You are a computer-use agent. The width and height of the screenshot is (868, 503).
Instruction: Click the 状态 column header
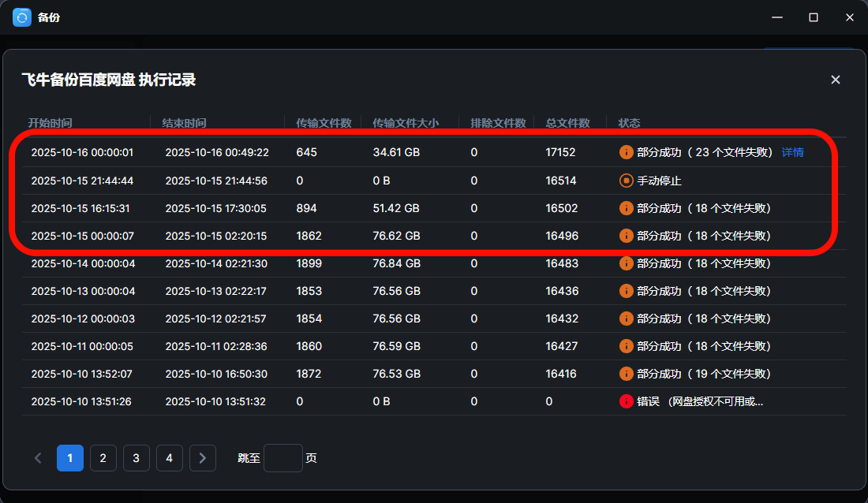630,123
